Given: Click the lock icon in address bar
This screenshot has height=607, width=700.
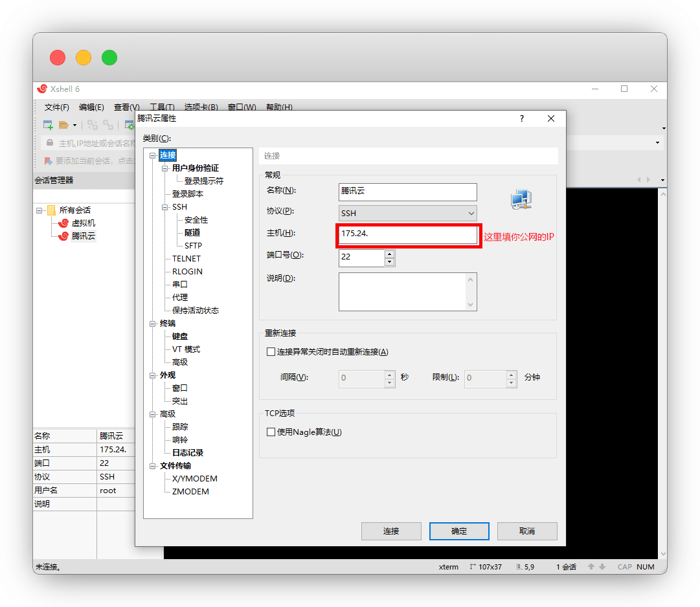Looking at the screenshot, I should tap(50, 143).
